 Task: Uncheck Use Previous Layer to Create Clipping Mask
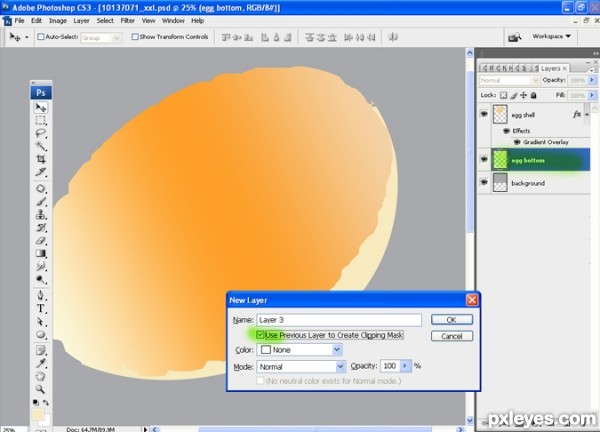click(x=261, y=335)
